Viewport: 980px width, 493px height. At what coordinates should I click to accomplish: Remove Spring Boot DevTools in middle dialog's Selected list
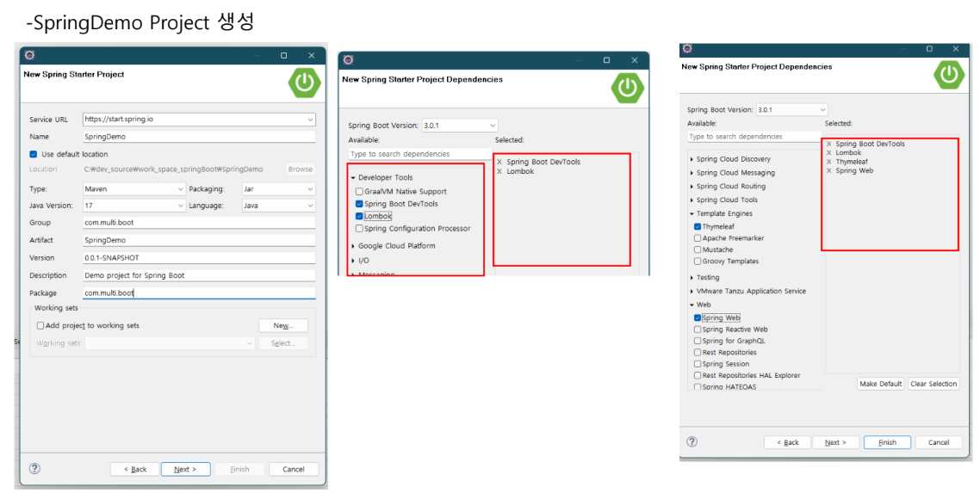[499, 162]
